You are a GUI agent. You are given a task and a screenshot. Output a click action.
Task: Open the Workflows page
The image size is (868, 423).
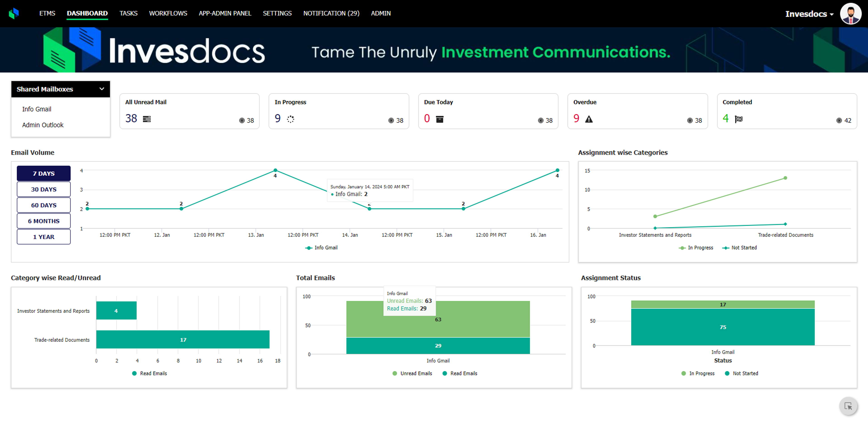pyautogui.click(x=168, y=14)
